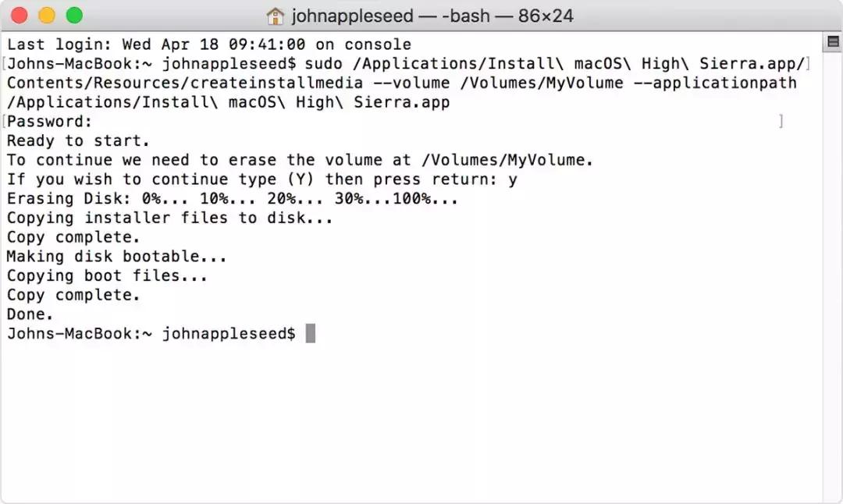Click the blinking block cursor at the prompt
The width and height of the screenshot is (843, 504).
pos(310,332)
